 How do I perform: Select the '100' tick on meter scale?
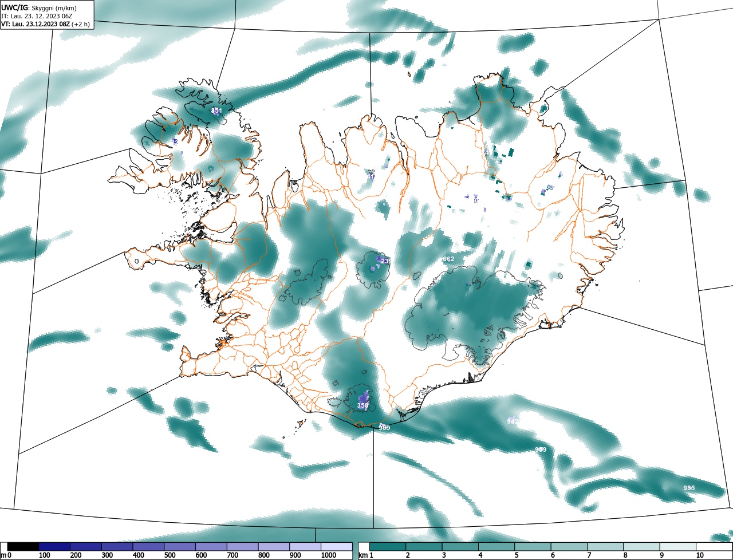point(45,555)
